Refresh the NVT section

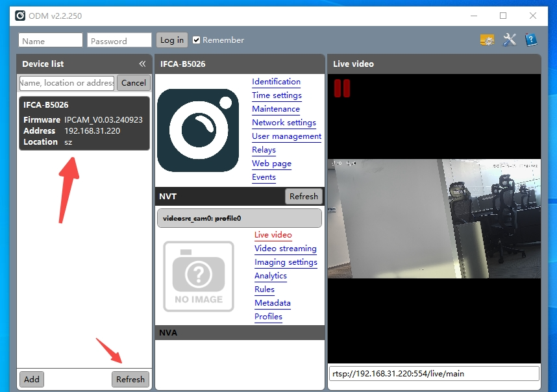(x=303, y=197)
